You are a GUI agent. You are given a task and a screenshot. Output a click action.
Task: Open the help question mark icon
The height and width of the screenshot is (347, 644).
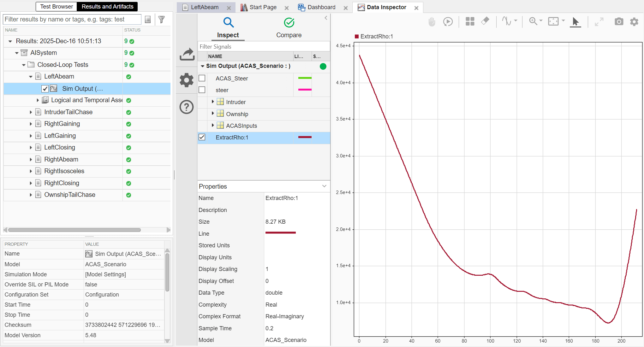187,107
